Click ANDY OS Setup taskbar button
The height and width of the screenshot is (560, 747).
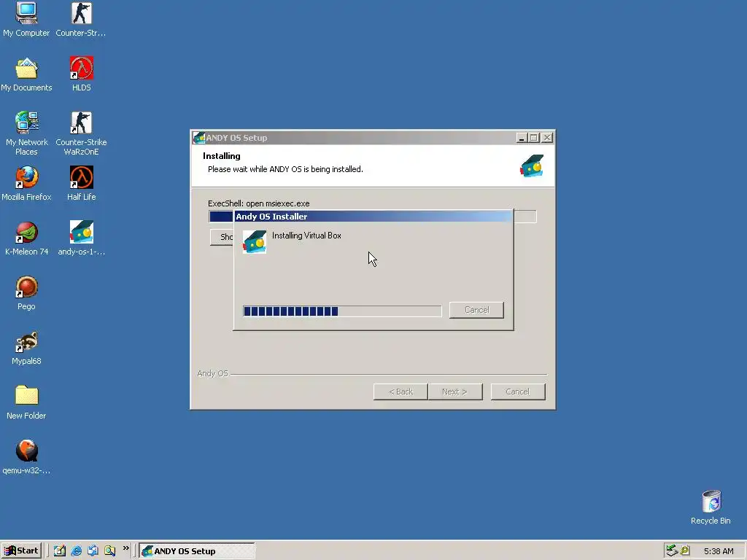(x=197, y=551)
